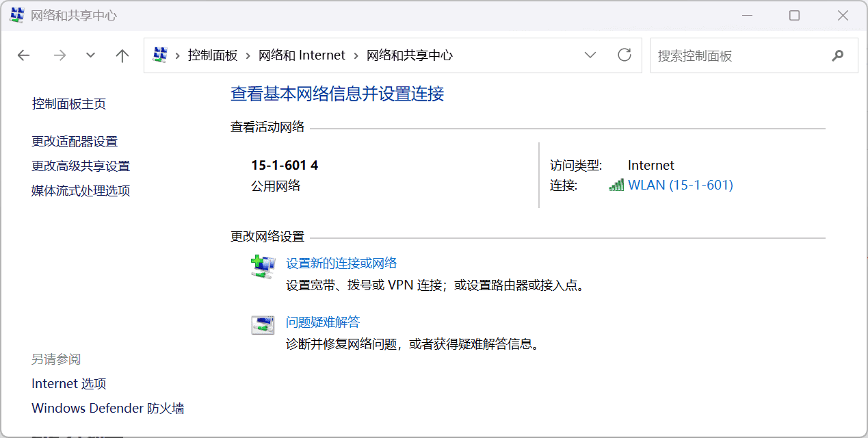This screenshot has height=438, width=868.
Task: Open the 问题疑难解答 link
Action: coord(323,322)
